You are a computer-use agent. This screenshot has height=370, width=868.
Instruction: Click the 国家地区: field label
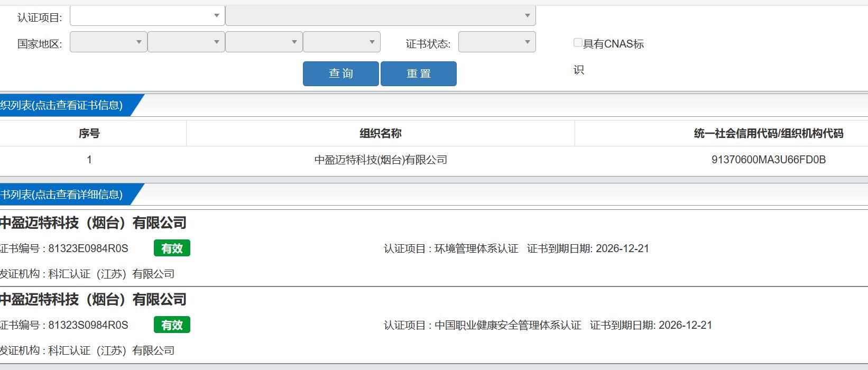pyautogui.click(x=40, y=44)
